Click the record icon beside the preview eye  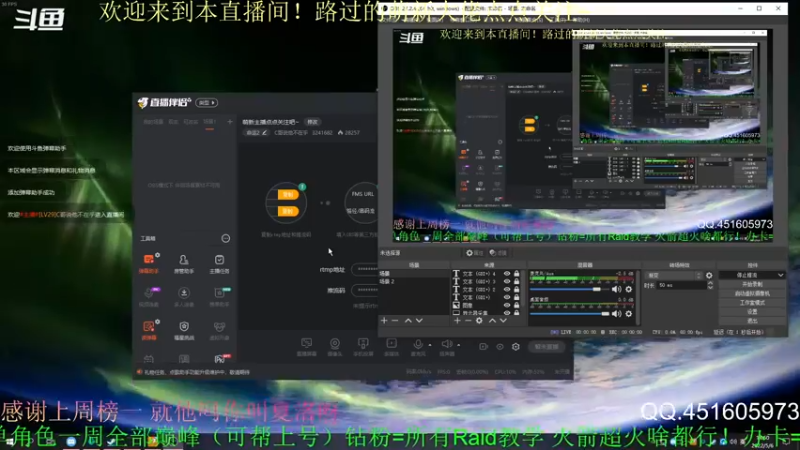tap(483, 346)
